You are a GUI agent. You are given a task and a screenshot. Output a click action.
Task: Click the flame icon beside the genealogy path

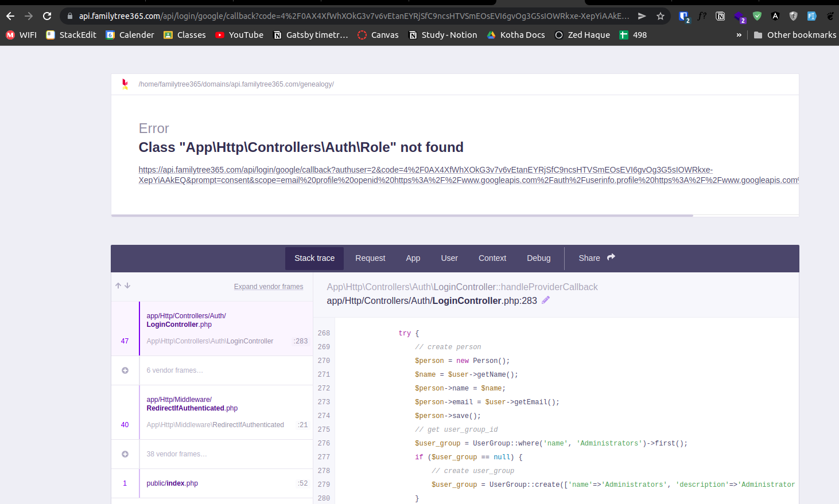click(125, 84)
